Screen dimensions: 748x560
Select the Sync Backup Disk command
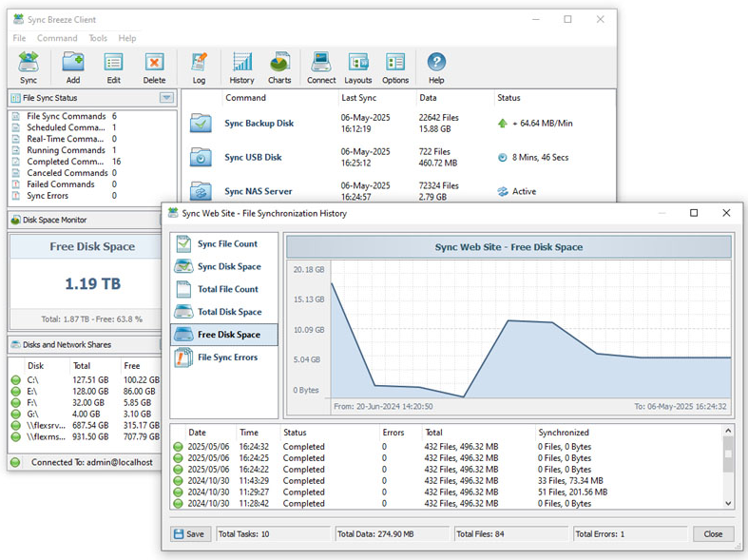[259, 124]
